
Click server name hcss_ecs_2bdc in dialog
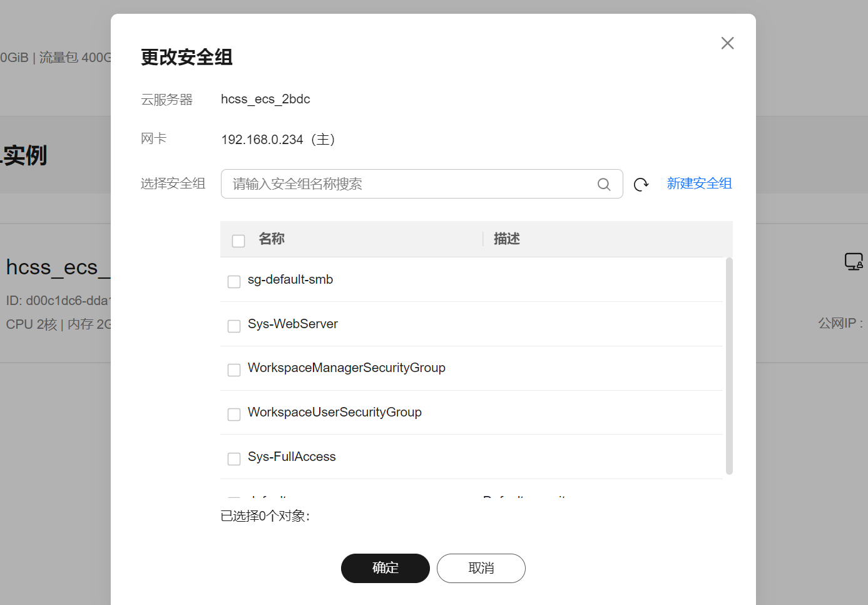265,99
